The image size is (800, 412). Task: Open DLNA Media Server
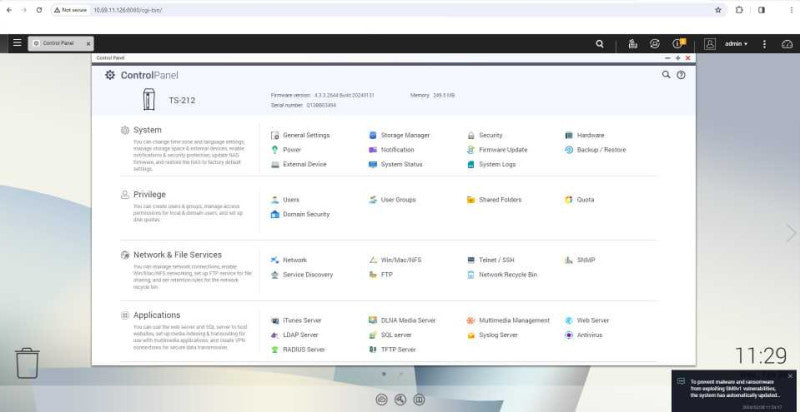pyautogui.click(x=403, y=320)
